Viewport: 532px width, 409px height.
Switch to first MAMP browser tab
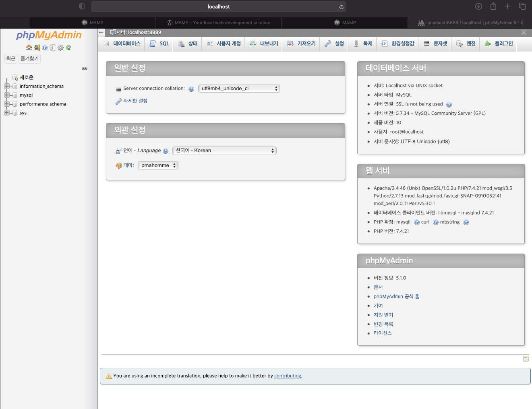92,23
